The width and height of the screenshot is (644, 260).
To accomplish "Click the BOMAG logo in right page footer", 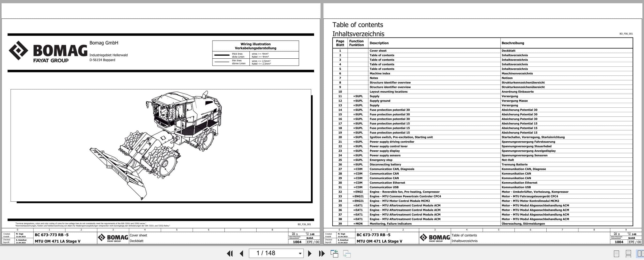I will pyautogui.click(x=435, y=238).
